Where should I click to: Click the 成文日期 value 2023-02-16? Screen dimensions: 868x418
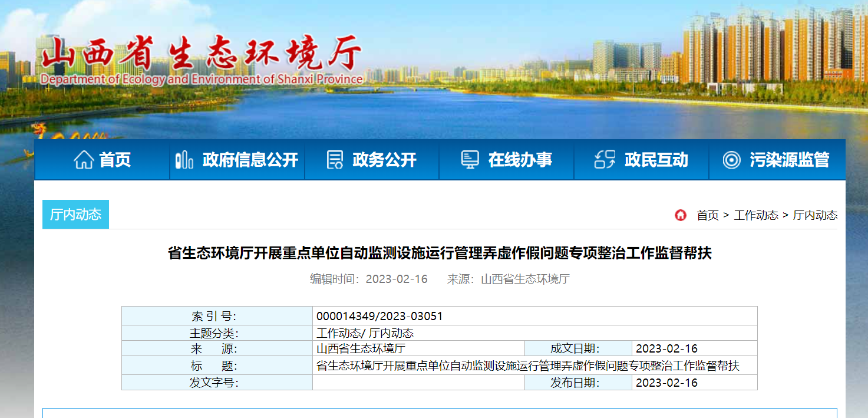[666, 348]
